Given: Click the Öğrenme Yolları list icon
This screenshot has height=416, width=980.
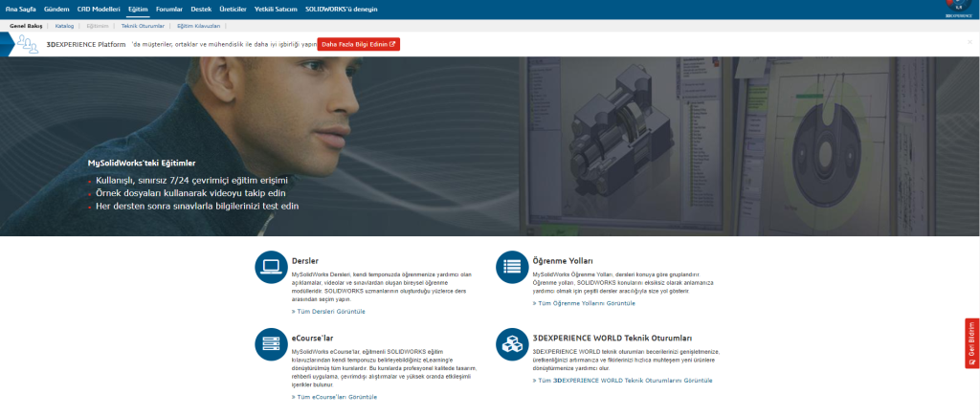Looking at the screenshot, I should 512,268.
